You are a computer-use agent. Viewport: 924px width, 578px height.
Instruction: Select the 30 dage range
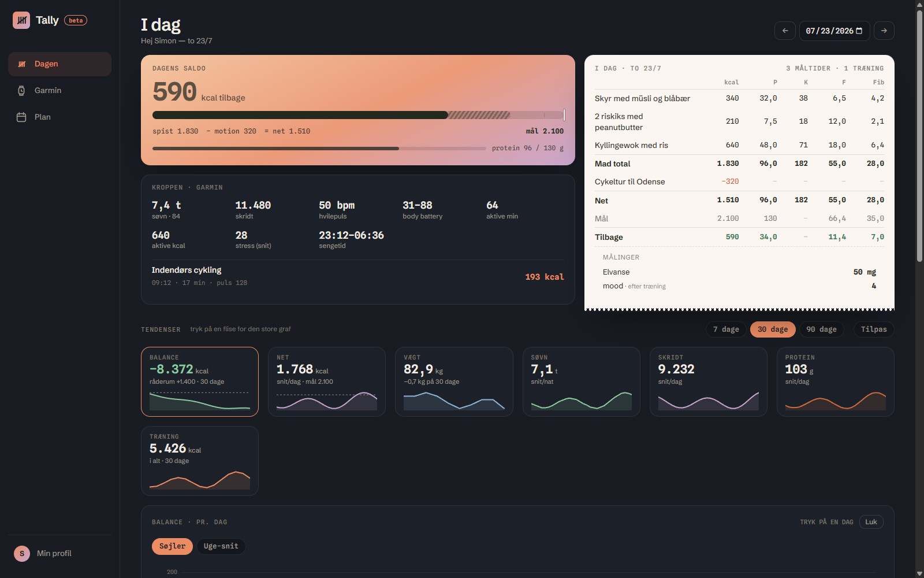pyautogui.click(x=773, y=329)
